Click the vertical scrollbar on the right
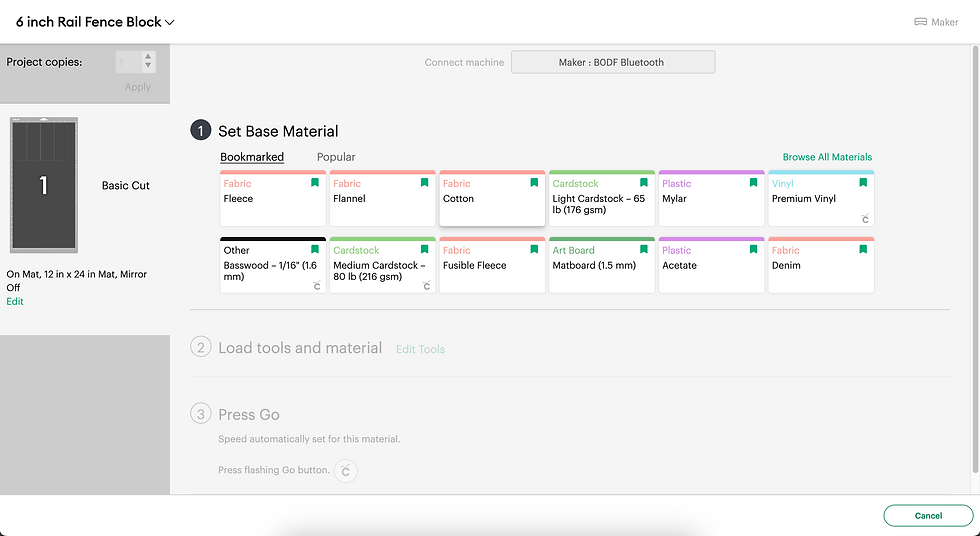Screen dimensions: 980x536 click(976, 259)
